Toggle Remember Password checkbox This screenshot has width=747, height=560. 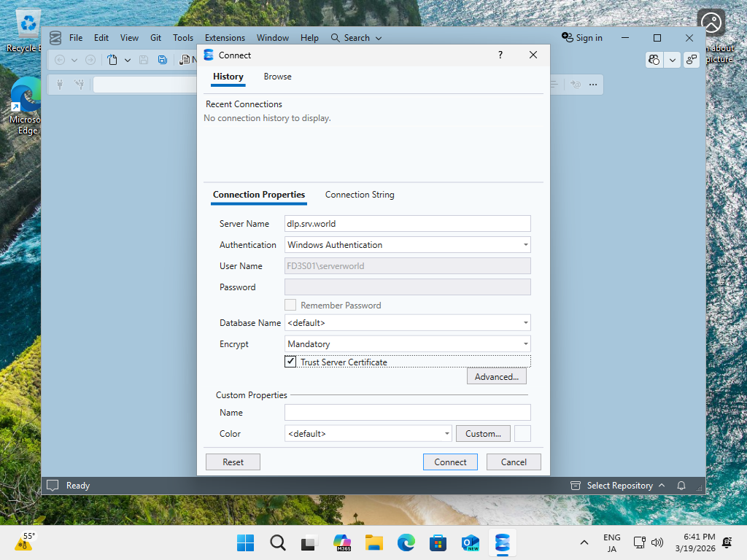click(x=290, y=305)
